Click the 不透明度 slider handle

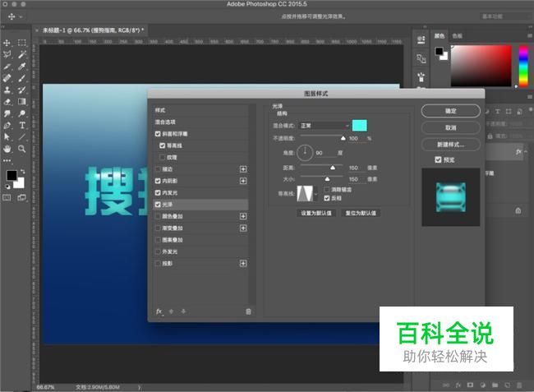point(343,138)
